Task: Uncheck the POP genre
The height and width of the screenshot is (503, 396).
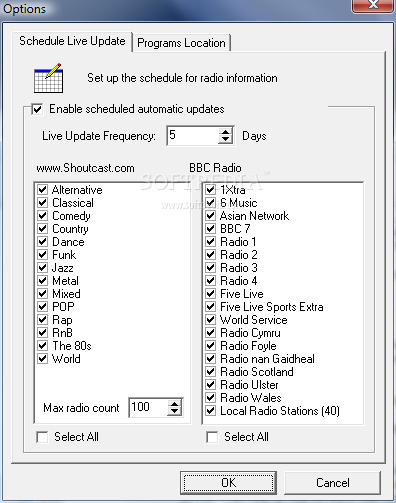Action: tap(42, 307)
